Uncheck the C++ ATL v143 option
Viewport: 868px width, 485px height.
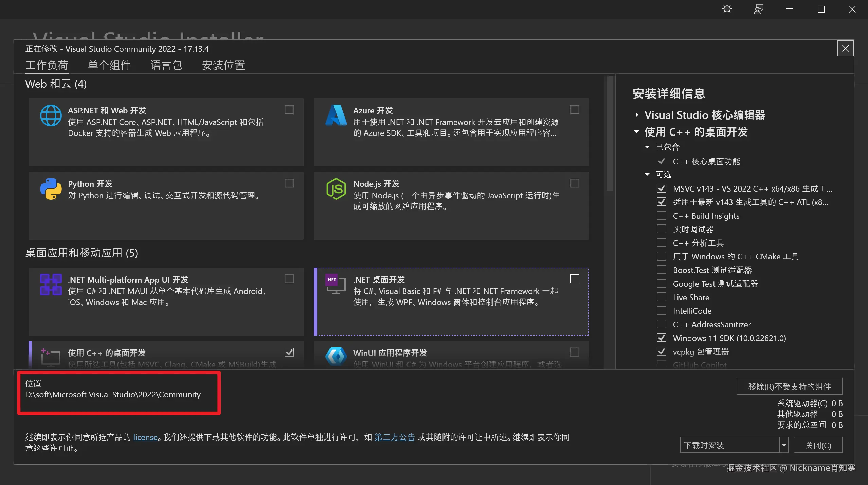662,202
